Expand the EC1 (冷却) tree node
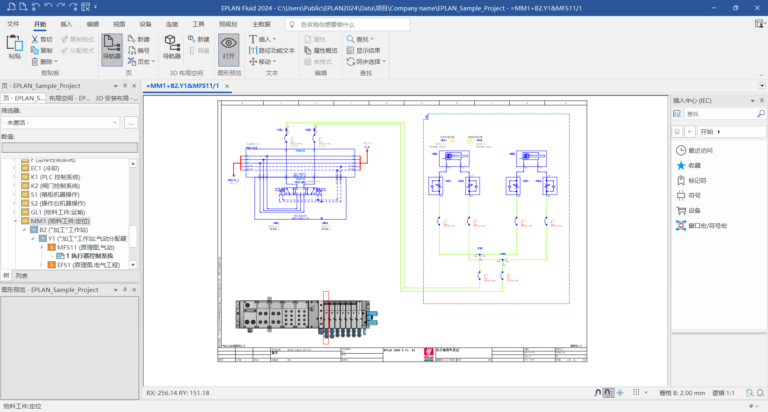Viewport: 768px width, 412px height. [15, 168]
